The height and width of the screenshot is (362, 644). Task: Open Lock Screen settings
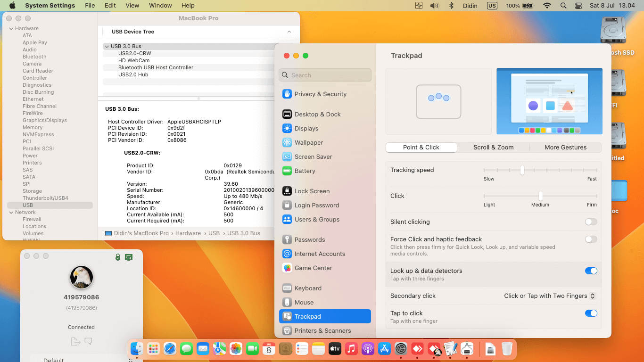[x=312, y=191]
